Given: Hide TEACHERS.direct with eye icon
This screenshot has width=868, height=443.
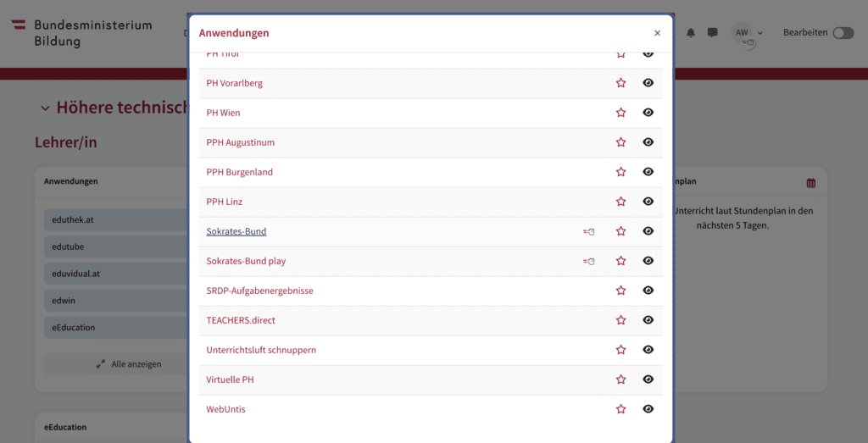Looking at the screenshot, I should pyautogui.click(x=648, y=319).
